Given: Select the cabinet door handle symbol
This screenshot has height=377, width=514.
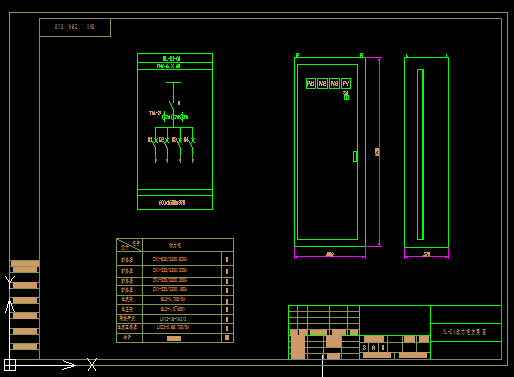Looking at the screenshot, I should (x=355, y=156).
